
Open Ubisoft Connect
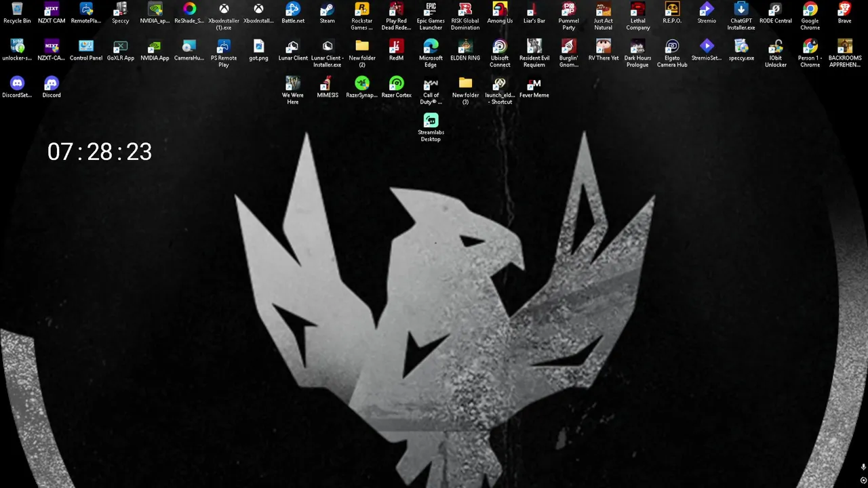click(500, 54)
